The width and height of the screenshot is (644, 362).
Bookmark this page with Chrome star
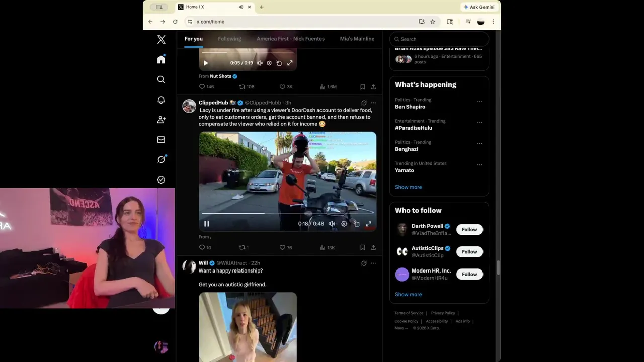pyautogui.click(x=433, y=22)
